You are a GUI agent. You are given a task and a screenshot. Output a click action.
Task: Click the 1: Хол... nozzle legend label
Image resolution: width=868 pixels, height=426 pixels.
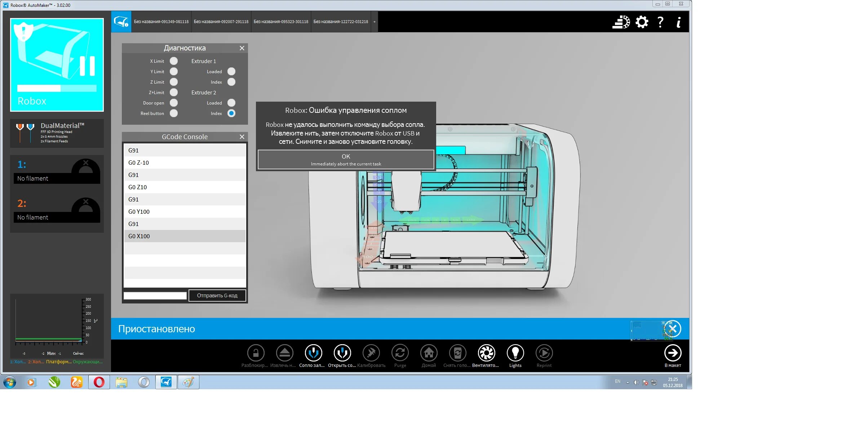[18, 362]
